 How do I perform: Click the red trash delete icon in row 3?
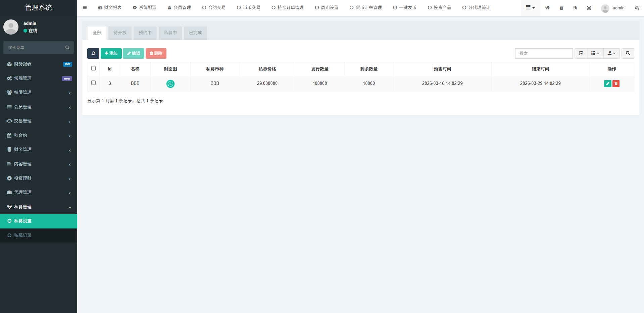pyautogui.click(x=616, y=84)
